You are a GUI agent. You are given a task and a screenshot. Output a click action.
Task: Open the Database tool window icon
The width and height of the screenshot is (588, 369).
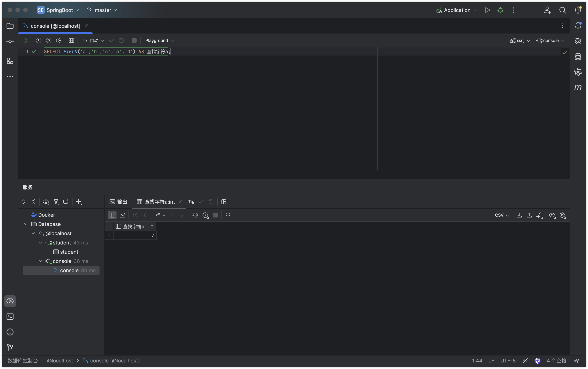tap(578, 57)
